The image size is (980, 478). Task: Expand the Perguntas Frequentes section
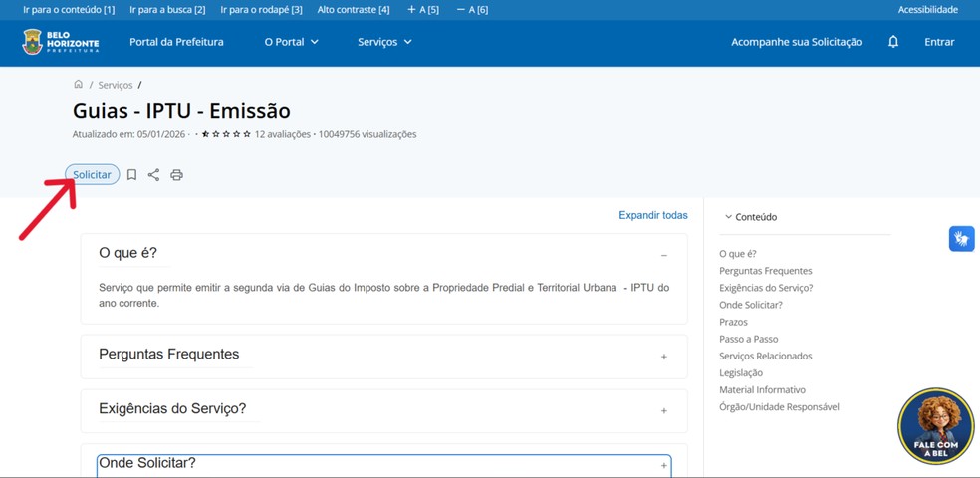click(663, 357)
